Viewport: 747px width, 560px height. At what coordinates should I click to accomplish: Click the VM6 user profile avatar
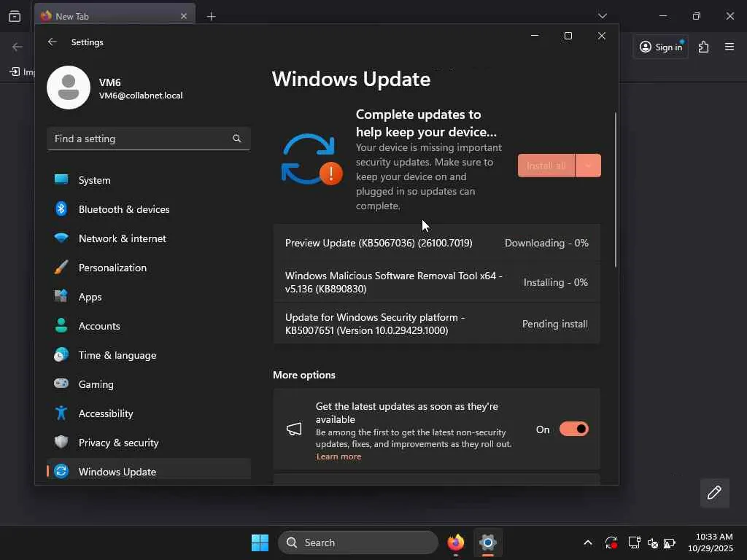point(69,87)
